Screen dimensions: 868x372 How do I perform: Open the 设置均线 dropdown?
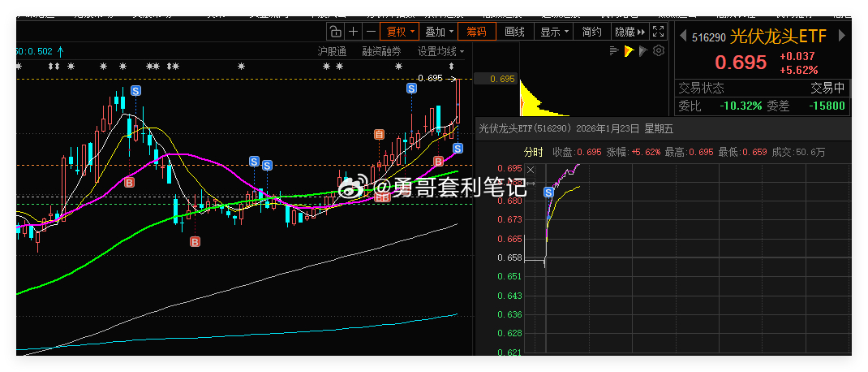click(441, 51)
